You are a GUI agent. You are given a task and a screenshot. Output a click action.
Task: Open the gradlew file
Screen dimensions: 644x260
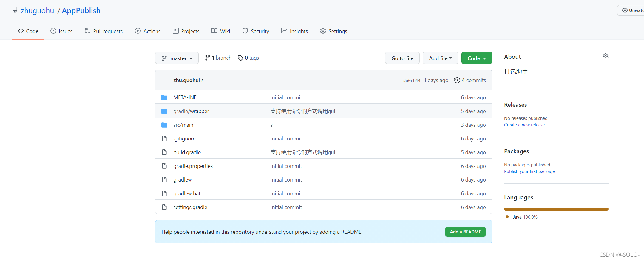[x=183, y=180]
